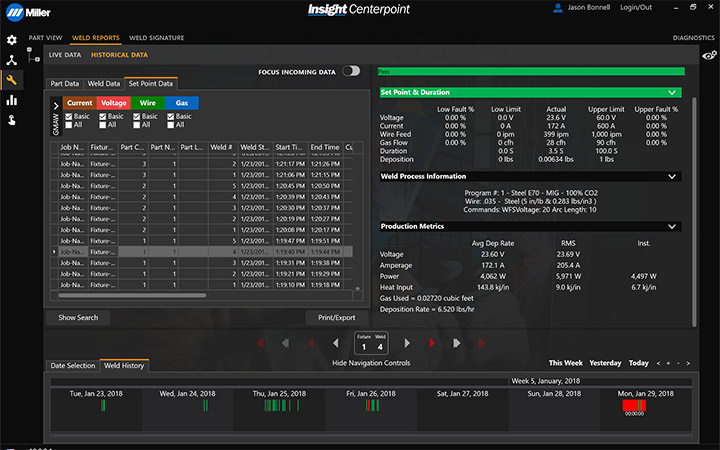The width and height of the screenshot is (720, 450).
Task: Open Date Selection tab
Action: click(73, 366)
